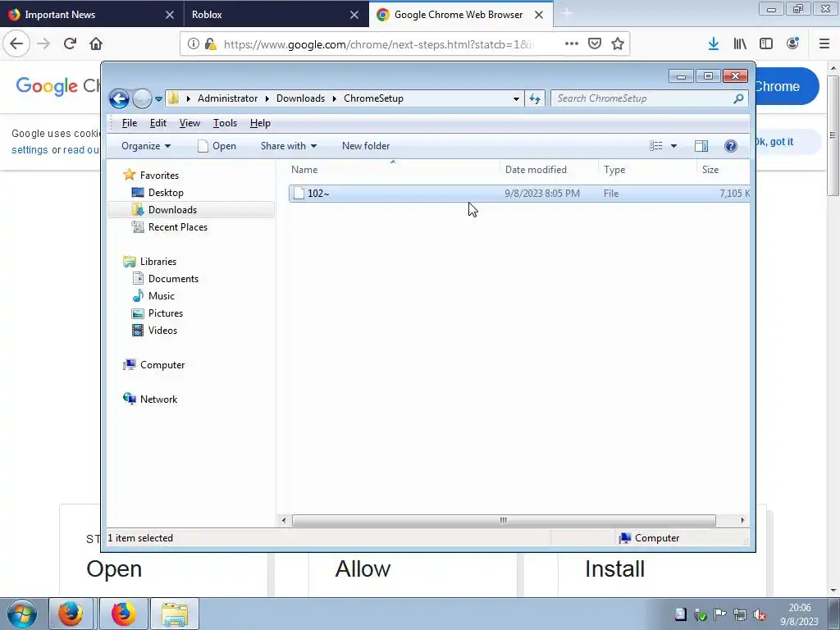This screenshot has width=840, height=630.
Task: Select the file named 102~
Action: tap(519, 194)
